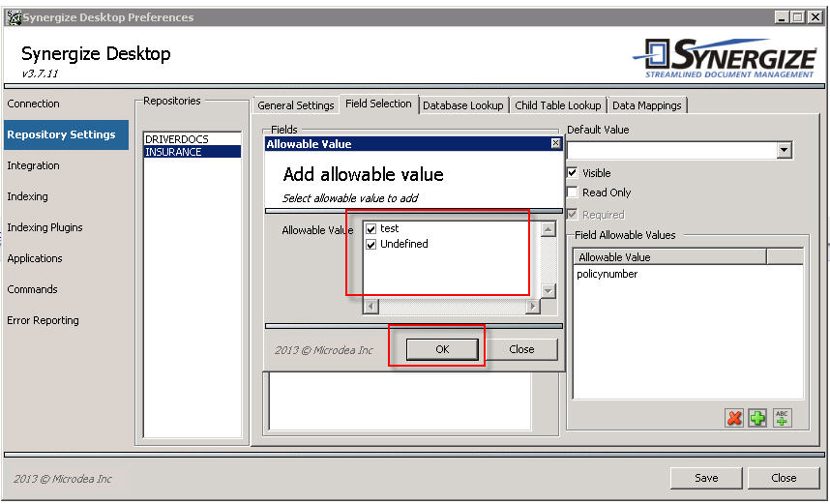
Task: Click the scroll down arrow in value list
Action: (x=548, y=290)
